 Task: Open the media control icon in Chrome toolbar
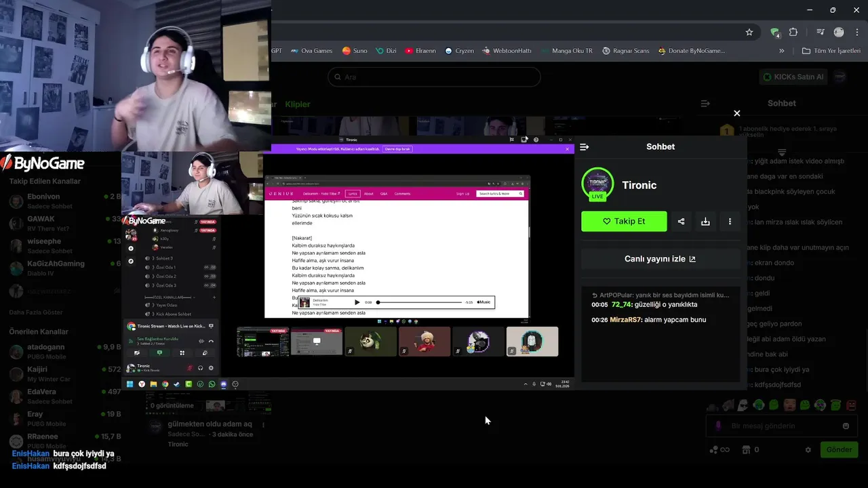(x=821, y=32)
